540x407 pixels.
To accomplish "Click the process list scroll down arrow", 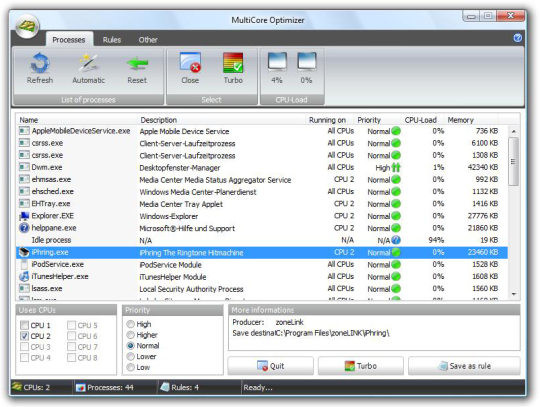I will coord(513,294).
